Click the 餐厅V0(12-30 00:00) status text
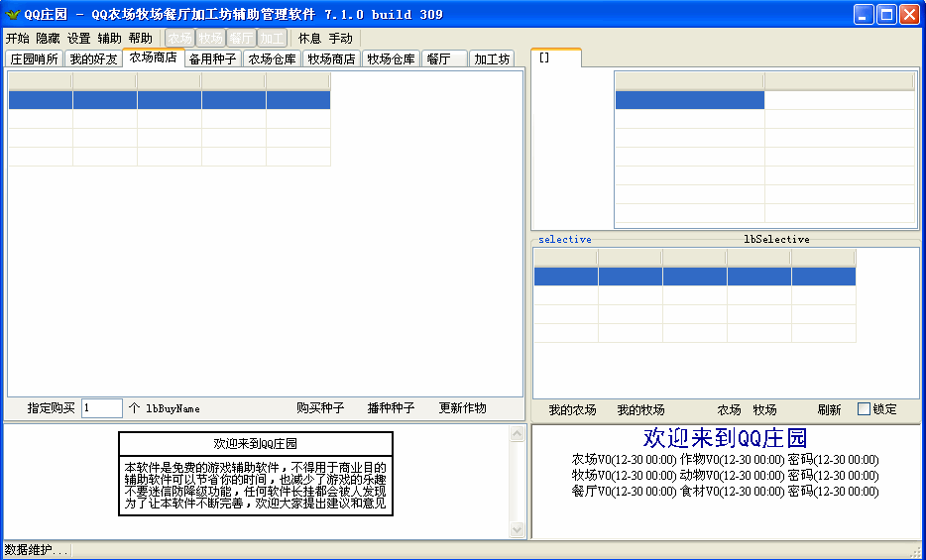This screenshot has width=926, height=560. (x=625, y=492)
